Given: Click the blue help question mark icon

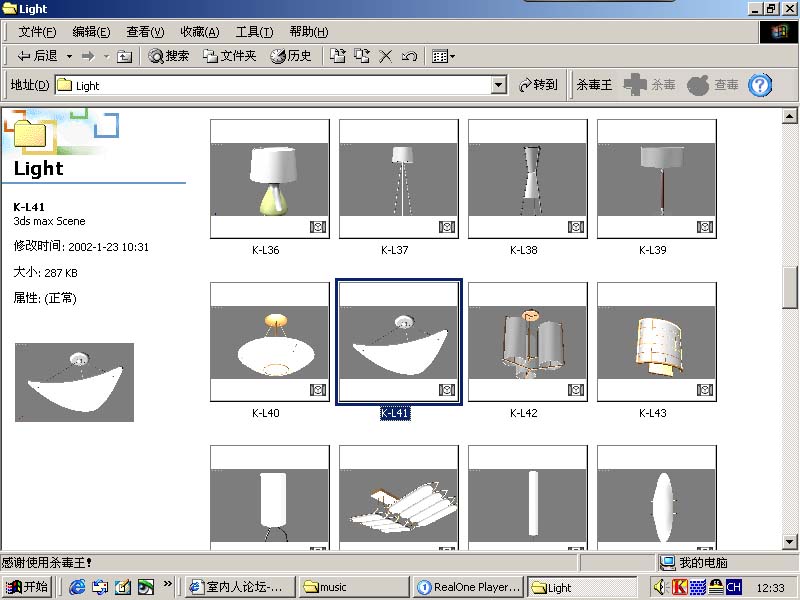Looking at the screenshot, I should click(760, 85).
